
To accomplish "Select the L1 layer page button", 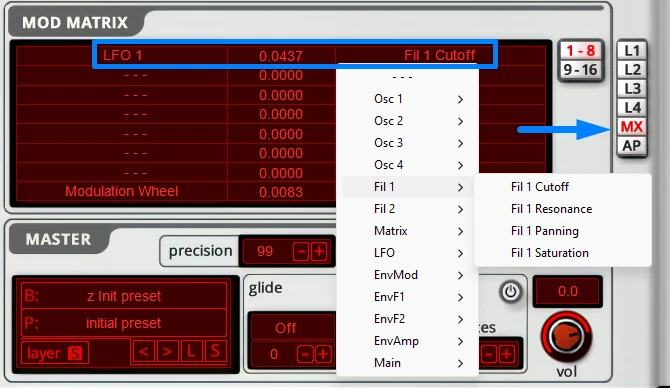I will [x=632, y=51].
